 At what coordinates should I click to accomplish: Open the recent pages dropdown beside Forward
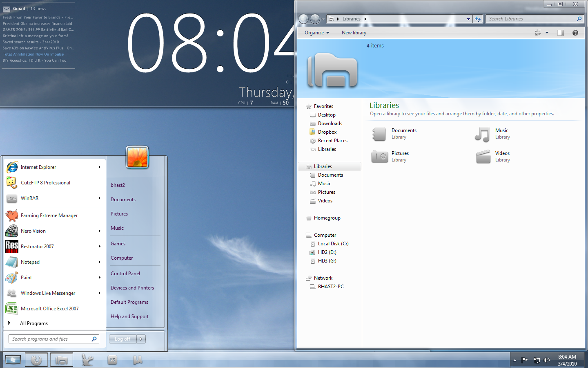pyautogui.click(x=323, y=19)
